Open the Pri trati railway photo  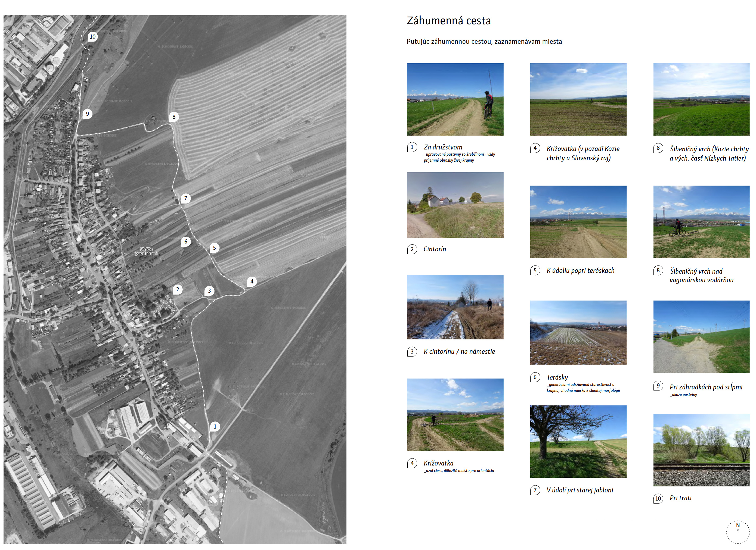[x=701, y=450]
